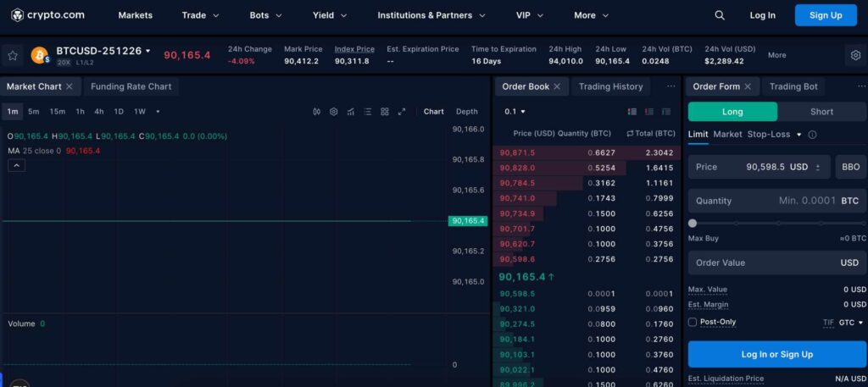The width and height of the screenshot is (868, 387).
Task: Switch to Funding Rate Chart tab
Action: (x=131, y=86)
